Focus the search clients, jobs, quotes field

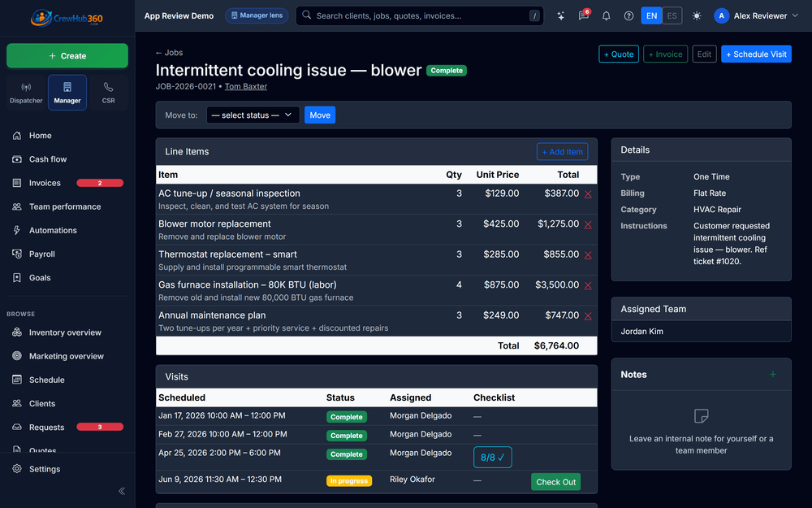[420, 15]
